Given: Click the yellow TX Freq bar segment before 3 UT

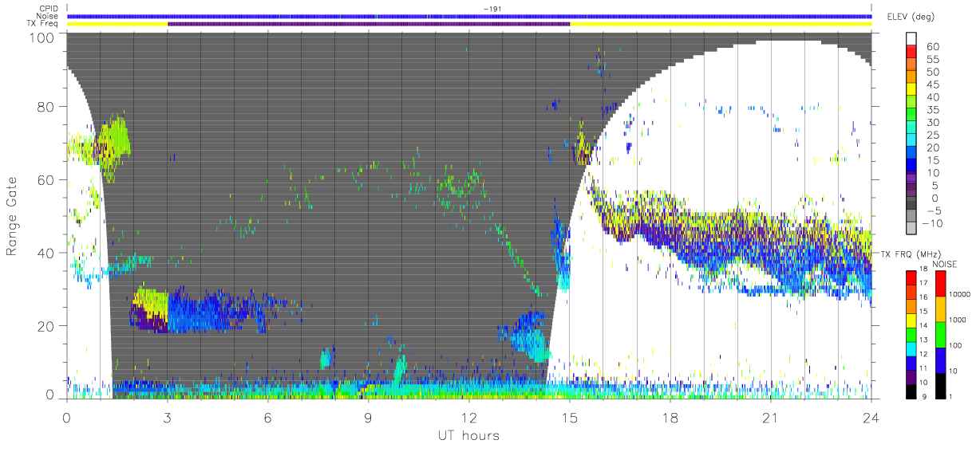Looking at the screenshot, I should (117, 24).
